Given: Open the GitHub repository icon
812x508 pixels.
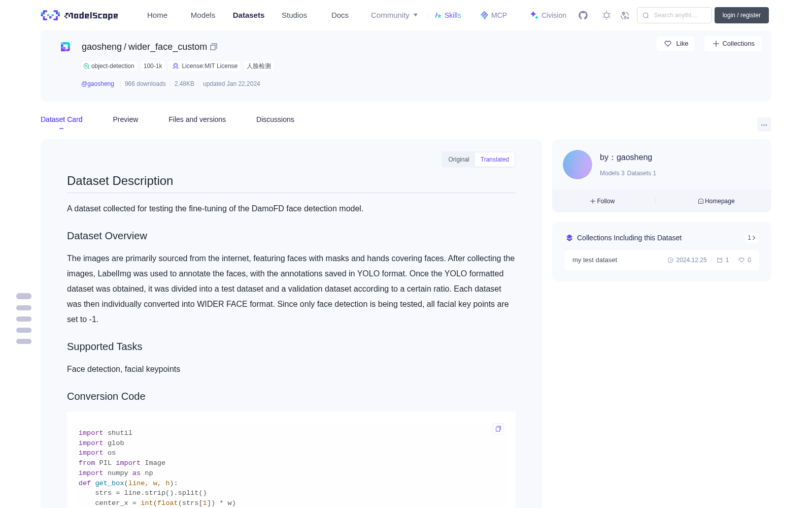Looking at the screenshot, I should coord(583,15).
